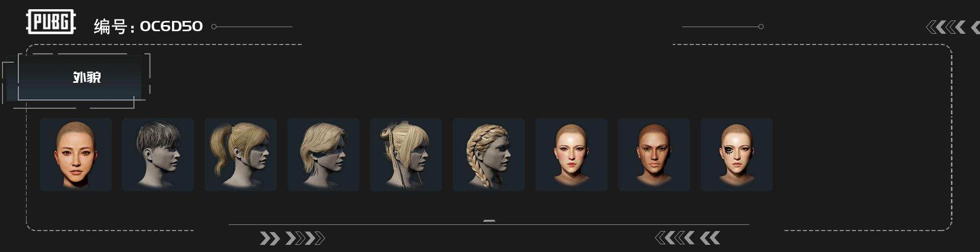Image resolution: width=980 pixels, height=252 pixels.
Task: Select the pale face with freckles thumbnail
Action: pos(571,154)
